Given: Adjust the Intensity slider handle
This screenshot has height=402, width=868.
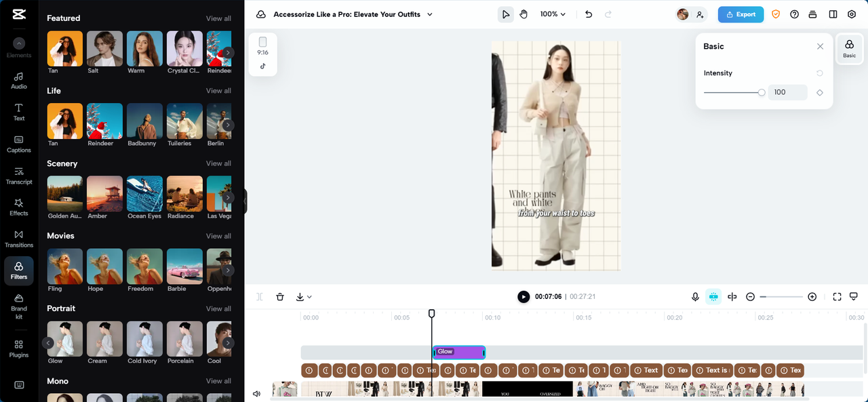Looking at the screenshot, I should (762, 93).
